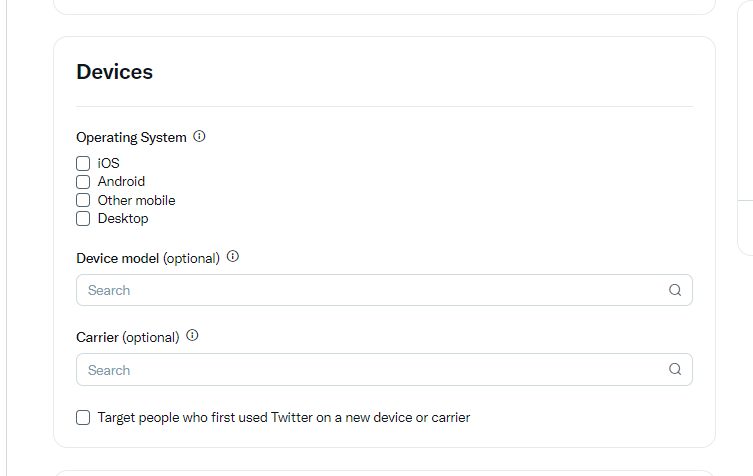Click the Operating System label

pyautogui.click(x=131, y=137)
